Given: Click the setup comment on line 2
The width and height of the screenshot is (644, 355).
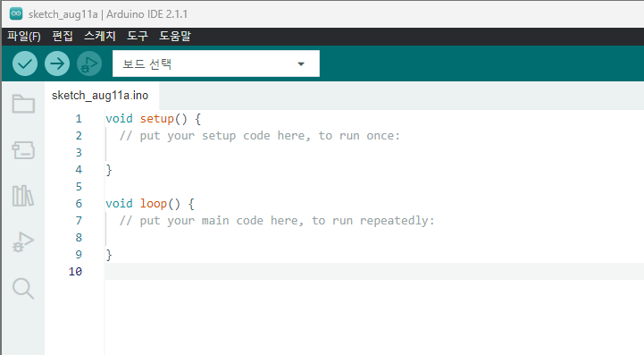Looking at the screenshot, I should coord(260,136).
